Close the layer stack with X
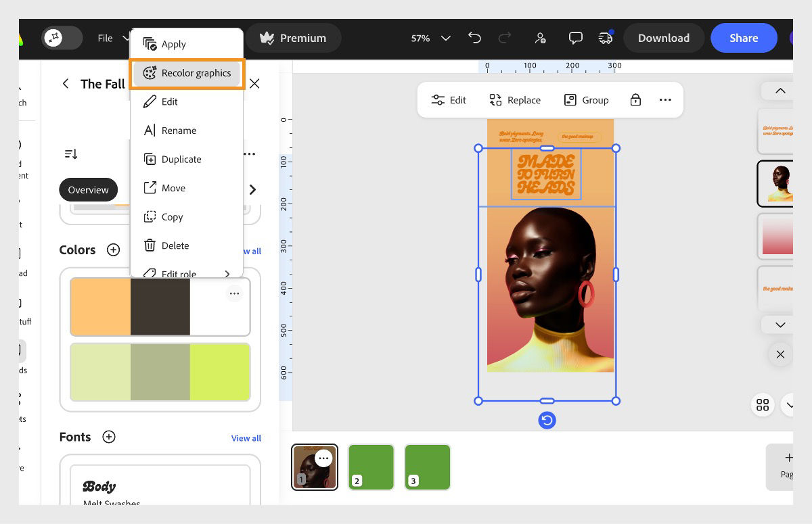812x524 pixels. pyautogui.click(x=780, y=354)
